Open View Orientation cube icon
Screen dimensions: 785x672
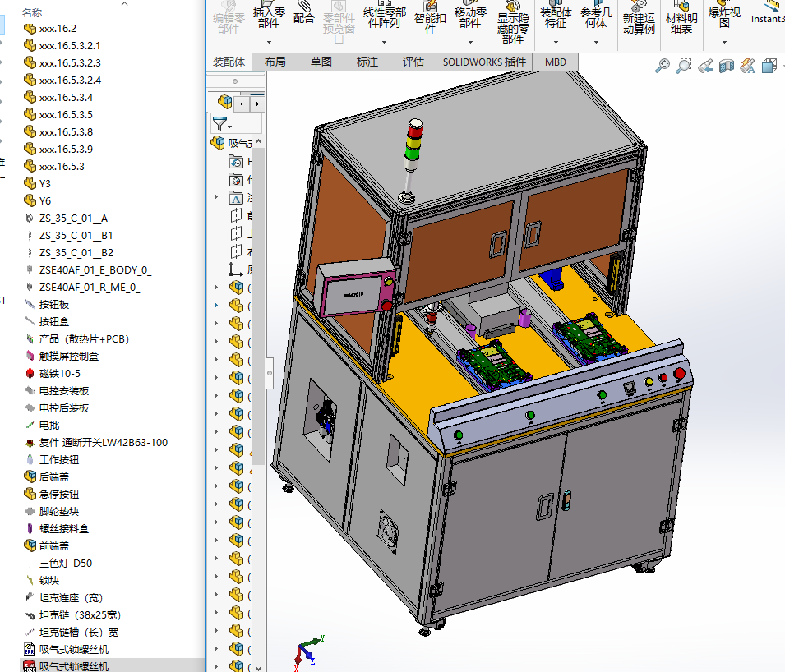(x=769, y=66)
